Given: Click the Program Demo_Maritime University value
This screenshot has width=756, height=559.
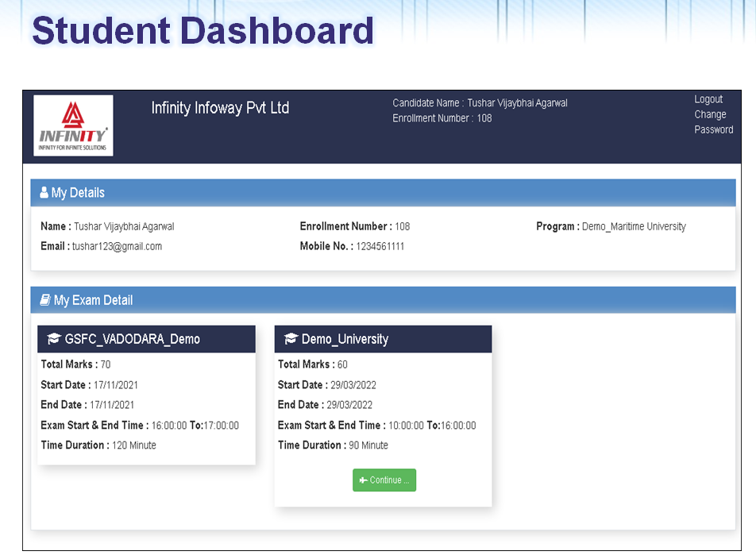Looking at the screenshot, I should 634,226.
